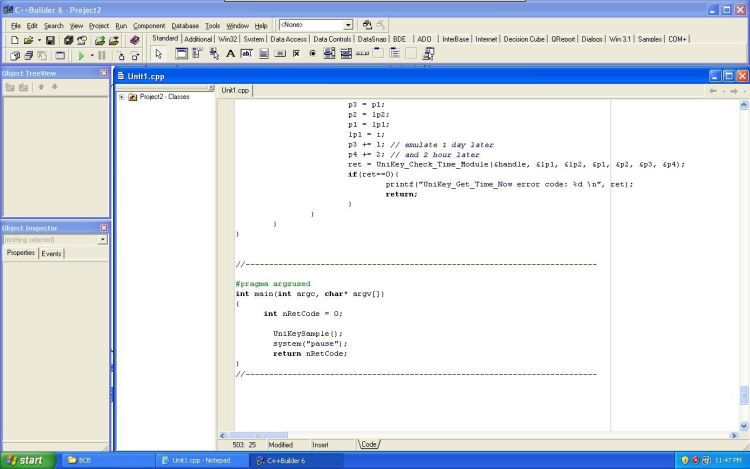Screen dimensions: 750x469
Task: Select the GroupBox component icon
Action: pyautogui.click(x=378, y=54)
